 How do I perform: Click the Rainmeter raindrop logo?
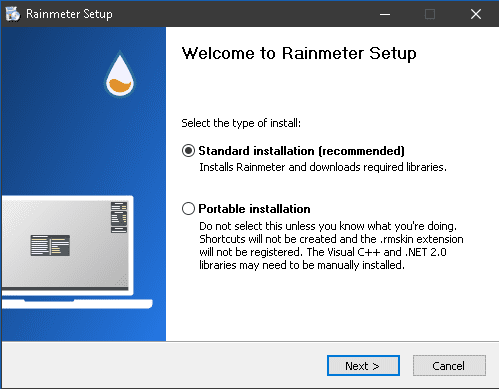(120, 74)
